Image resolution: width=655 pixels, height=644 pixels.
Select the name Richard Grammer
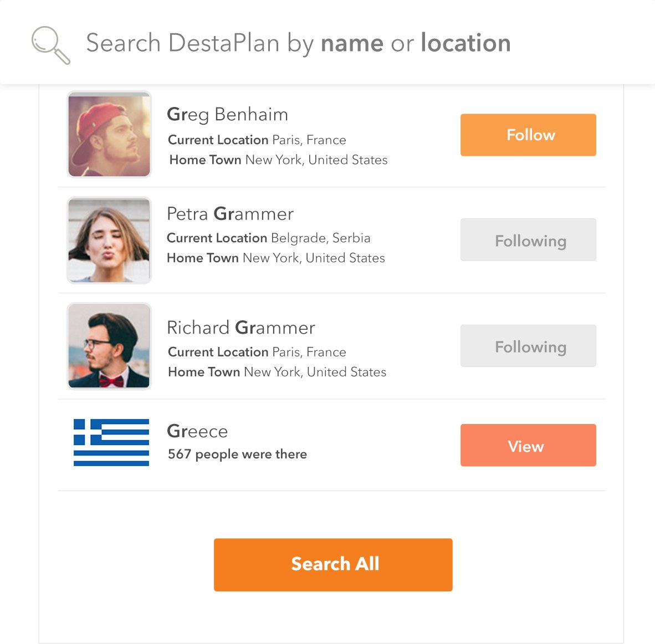tap(240, 328)
